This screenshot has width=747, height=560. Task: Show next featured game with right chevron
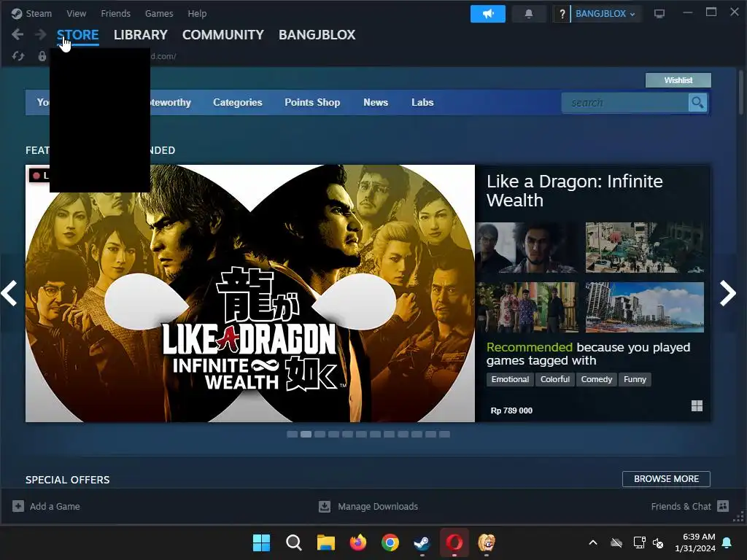[728, 293]
